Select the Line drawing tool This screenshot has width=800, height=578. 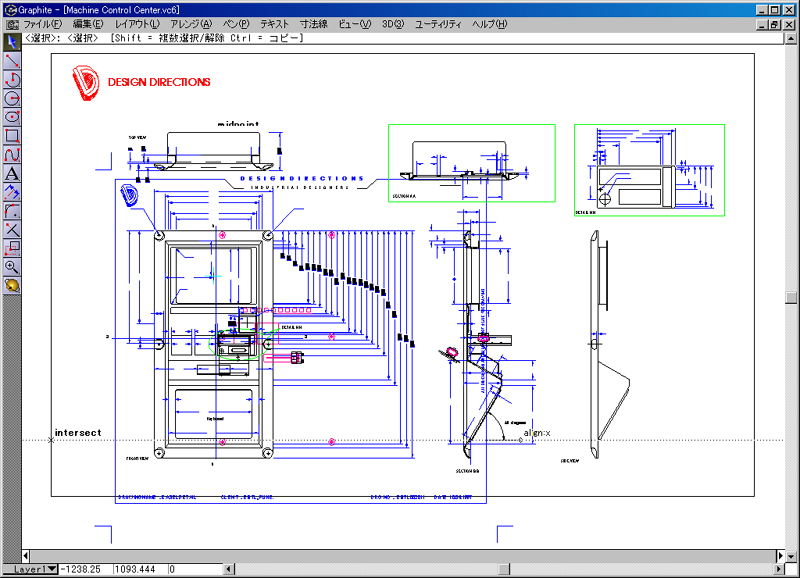(12, 61)
